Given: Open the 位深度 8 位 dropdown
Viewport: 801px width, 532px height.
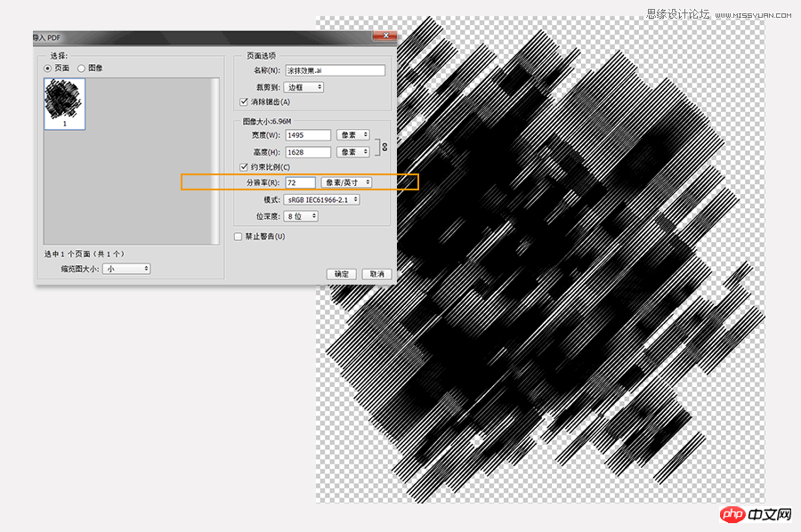Looking at the screenshot, I should pyautogui.click(x=302, y=216).
